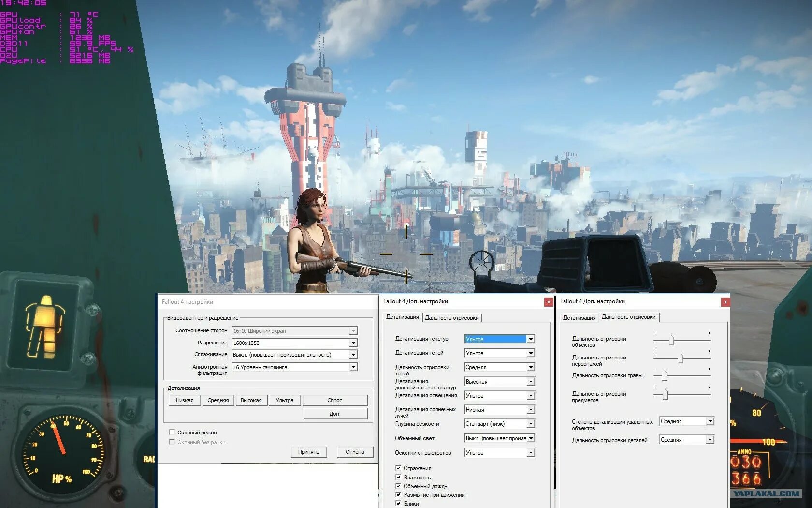The image size is (812, 508).
Task: Click the Отмена button
Action: click(355, 452)
